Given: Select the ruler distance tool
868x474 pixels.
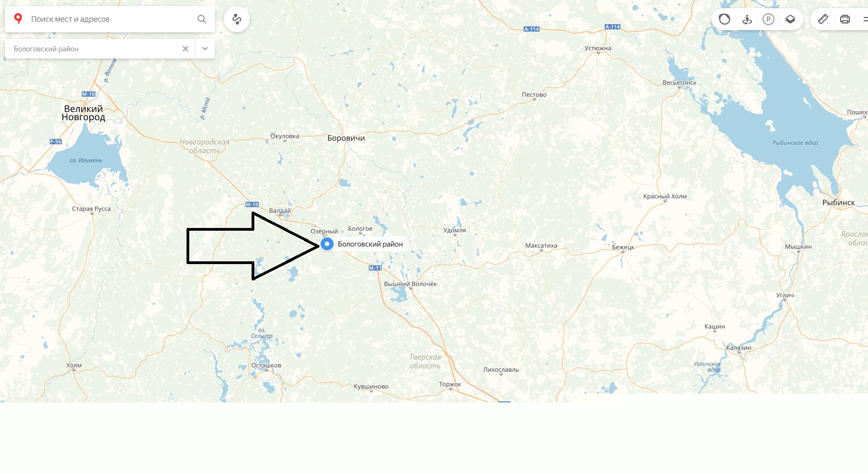Looking at the screenshot, I should coord(823,19).
